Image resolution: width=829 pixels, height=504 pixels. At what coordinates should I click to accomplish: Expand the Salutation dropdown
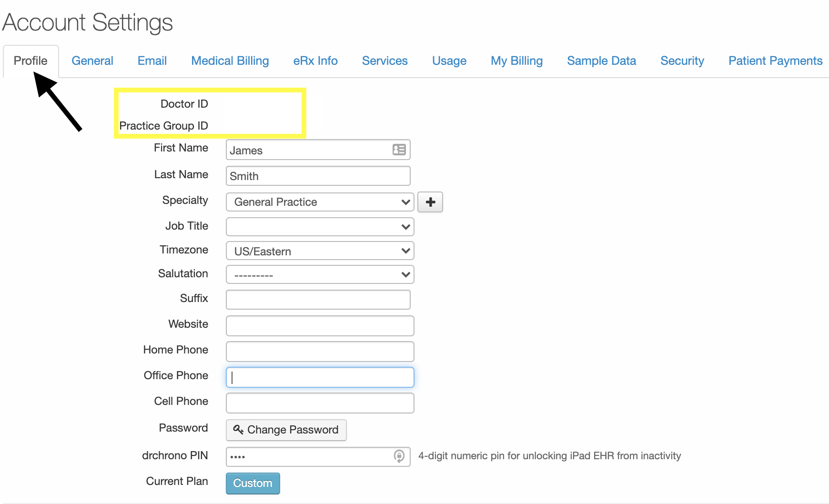(320, 275)
